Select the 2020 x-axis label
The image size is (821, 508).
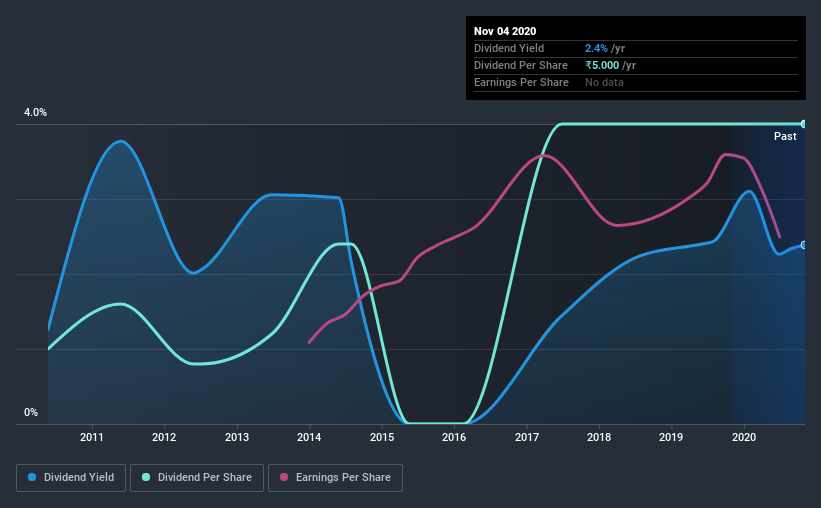[x=744, y=437]
